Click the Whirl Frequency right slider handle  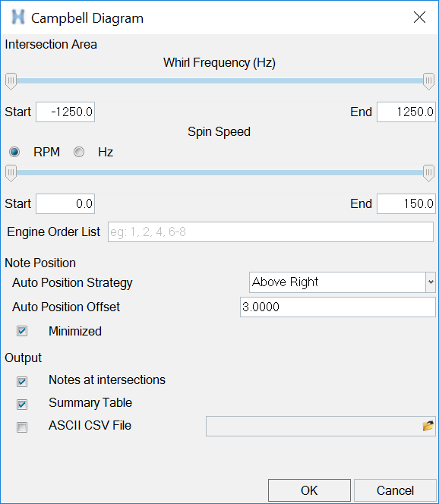(428, 81)
